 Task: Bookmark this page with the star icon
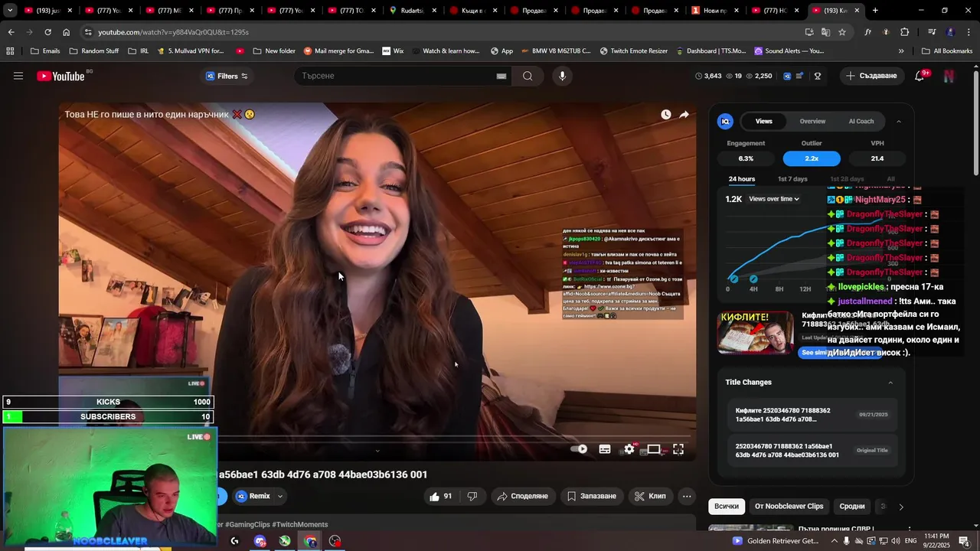842,32
